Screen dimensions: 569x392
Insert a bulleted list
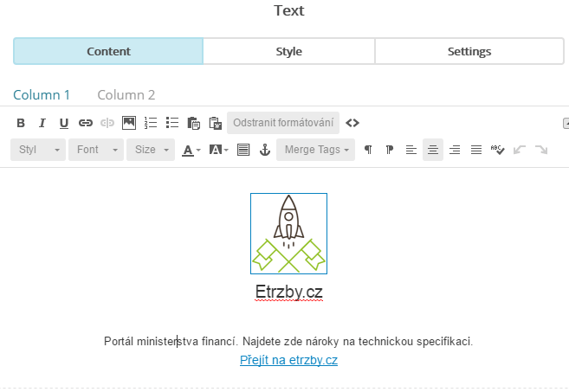[172, 123]
